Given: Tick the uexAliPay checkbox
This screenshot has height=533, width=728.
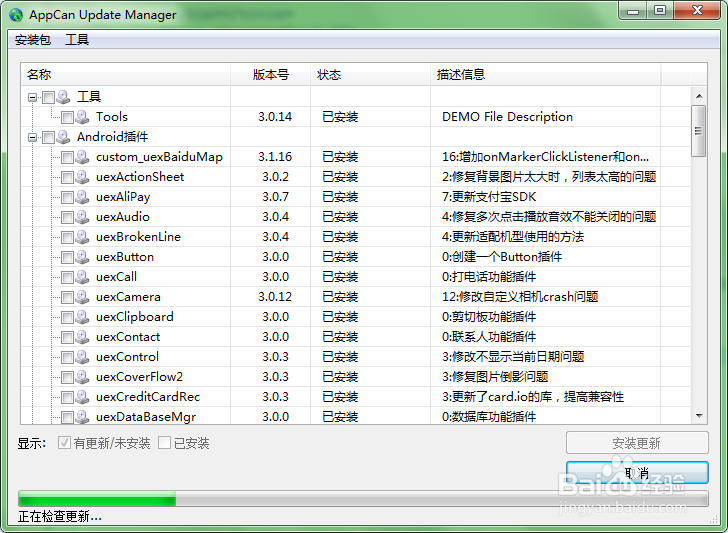Looking at the screenshot, I should (67, 197).
